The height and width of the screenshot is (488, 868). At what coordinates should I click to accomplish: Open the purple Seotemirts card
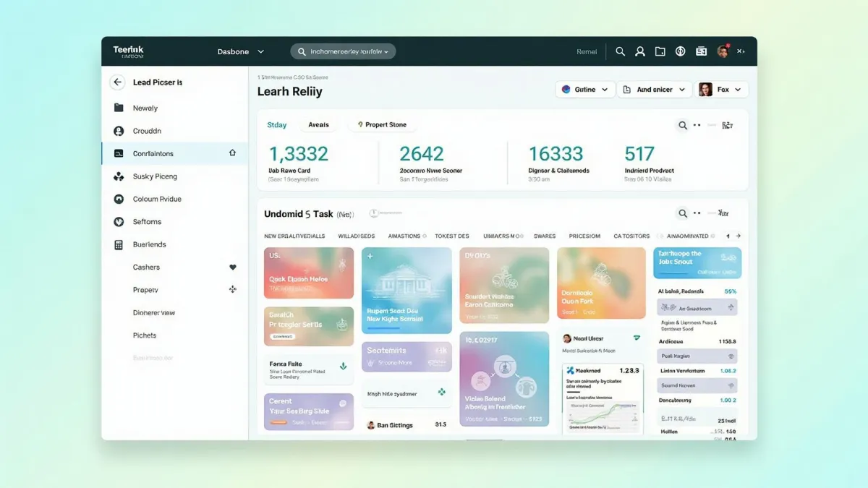point(407,356)
